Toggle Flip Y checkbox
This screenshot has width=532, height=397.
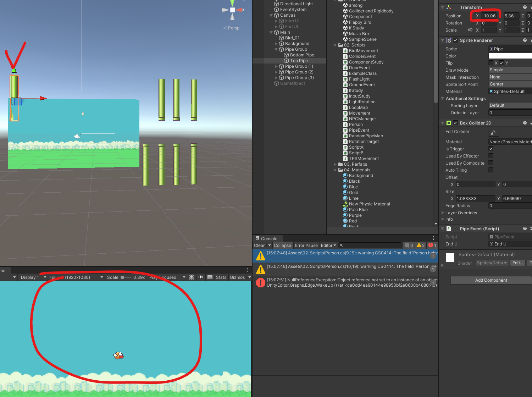tap(501, 63)
